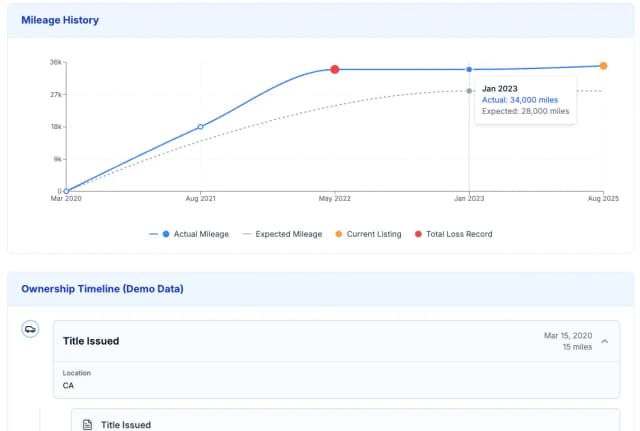Screen dimensions: 640x431
Task: Click the Mileage History section header
Action: [60, 20]
